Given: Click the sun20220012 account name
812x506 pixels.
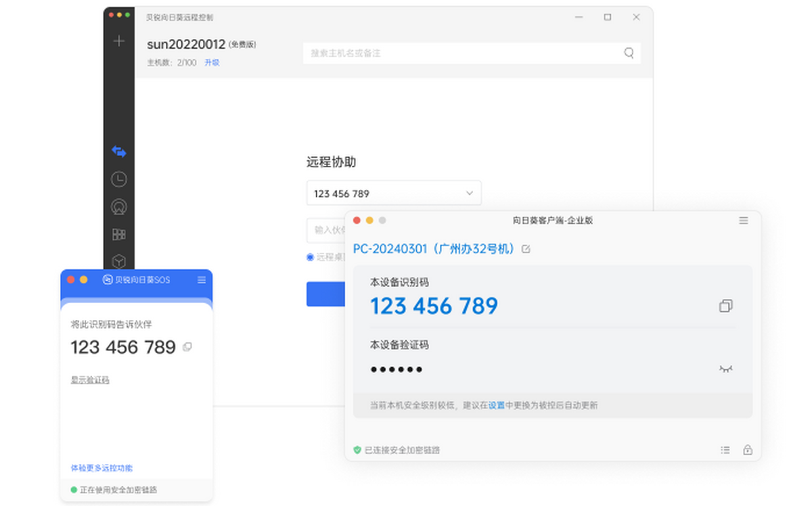Looking at the screenshot, I should (186, 45).
